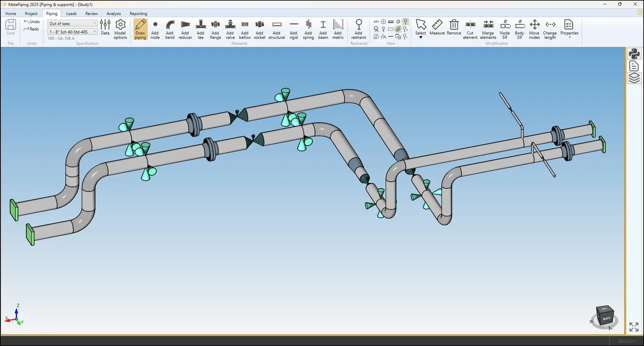Open the 'Out of spec' dropdown
The width and height of the screenshot is (644, 346).
[x=72, y=23]
